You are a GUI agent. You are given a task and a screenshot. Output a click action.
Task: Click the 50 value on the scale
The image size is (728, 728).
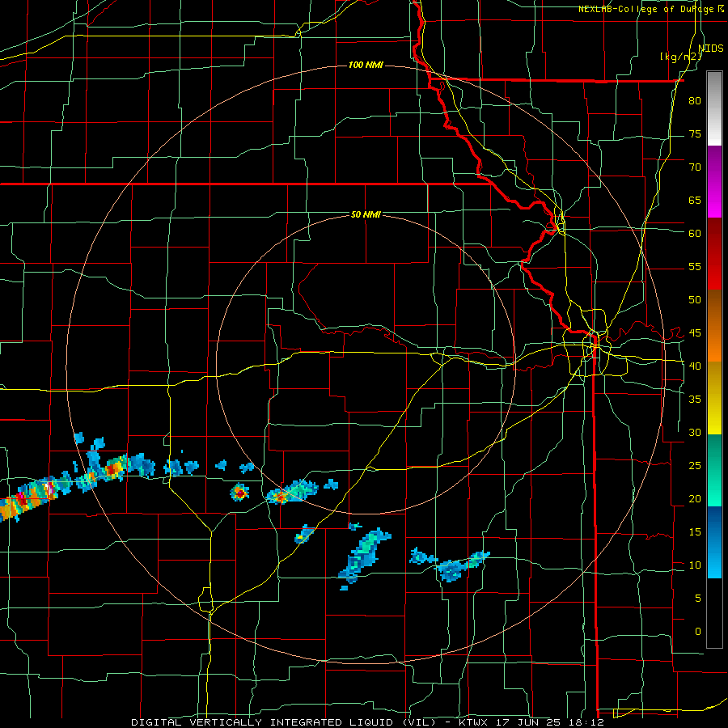pos(695,299)
